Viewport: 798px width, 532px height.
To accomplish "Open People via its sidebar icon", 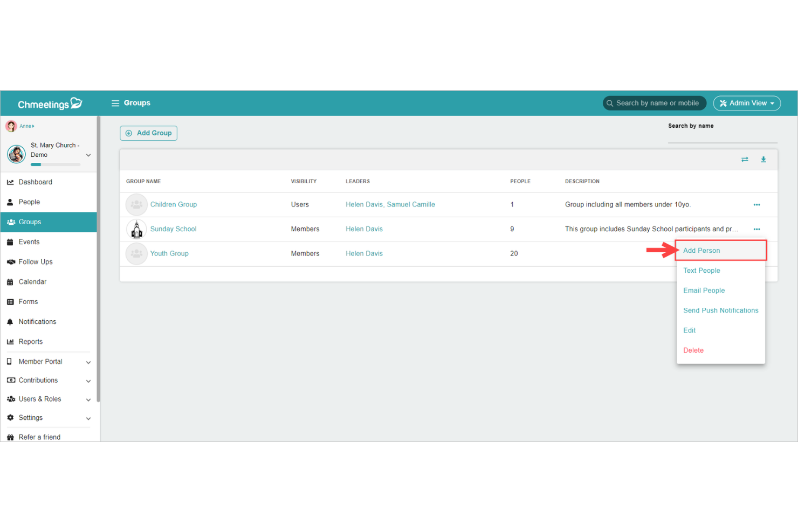I will 10,202.
